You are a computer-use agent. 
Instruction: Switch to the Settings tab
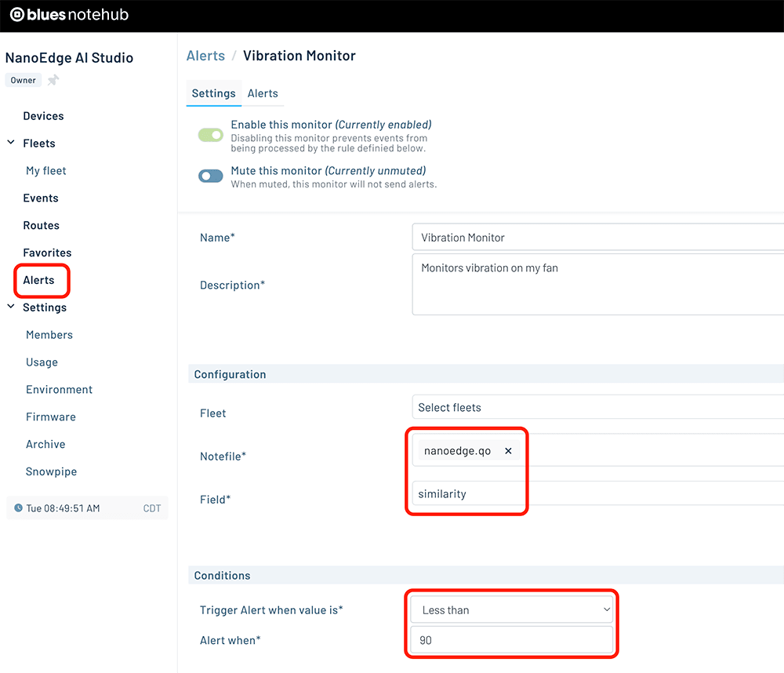coord(213,93)
